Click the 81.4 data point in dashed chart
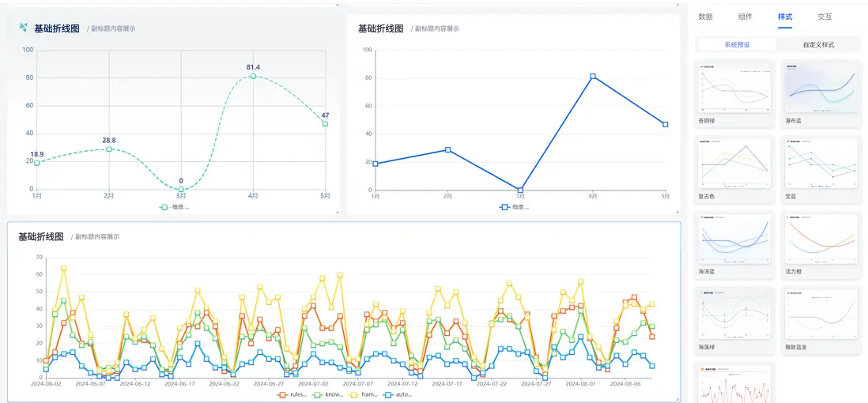This screenshot has height=403, width=868. click(254, 76)
